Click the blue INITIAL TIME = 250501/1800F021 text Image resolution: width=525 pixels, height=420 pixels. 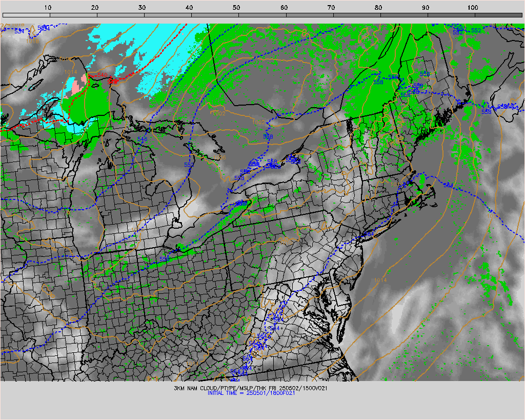251,393
